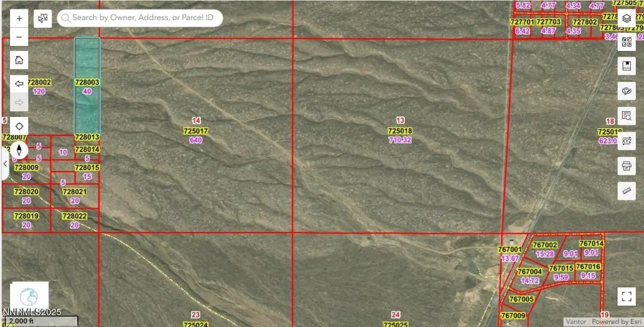Open the basemap gallery grid
The width and height of the screenshot is (644, 327).
626,42
